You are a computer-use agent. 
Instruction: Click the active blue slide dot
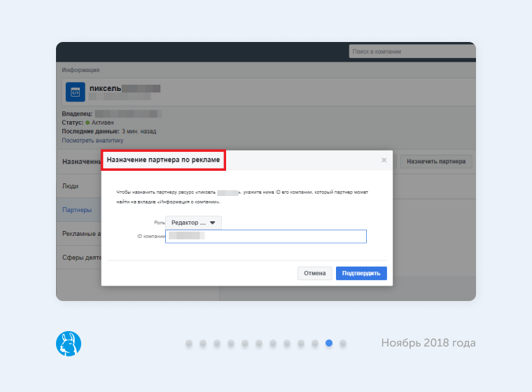point(329,343)
